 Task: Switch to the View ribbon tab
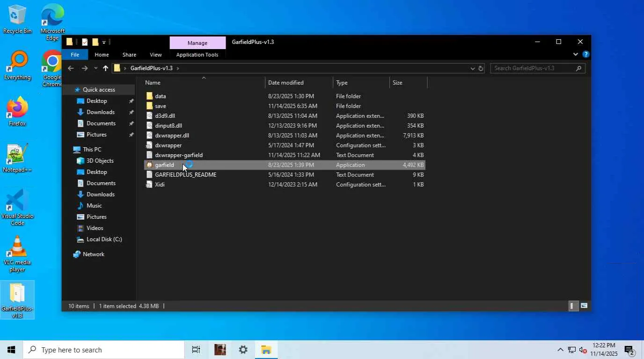(x=156, y=55)
